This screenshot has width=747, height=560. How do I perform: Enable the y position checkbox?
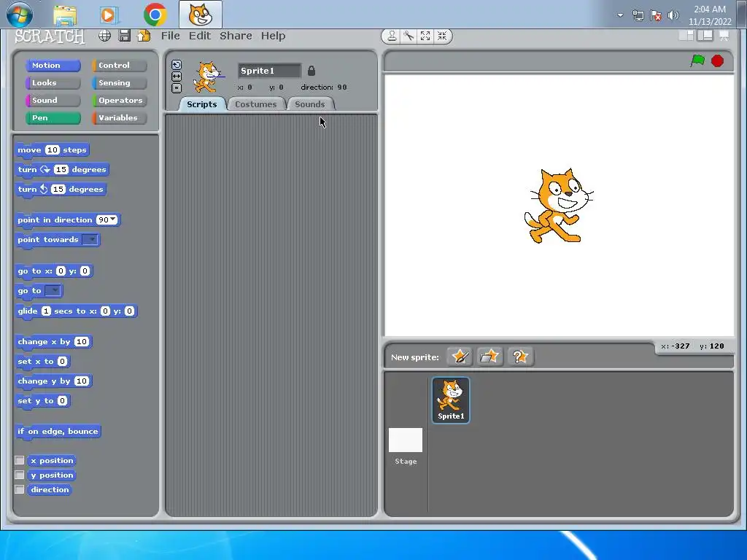coord(20,475)
